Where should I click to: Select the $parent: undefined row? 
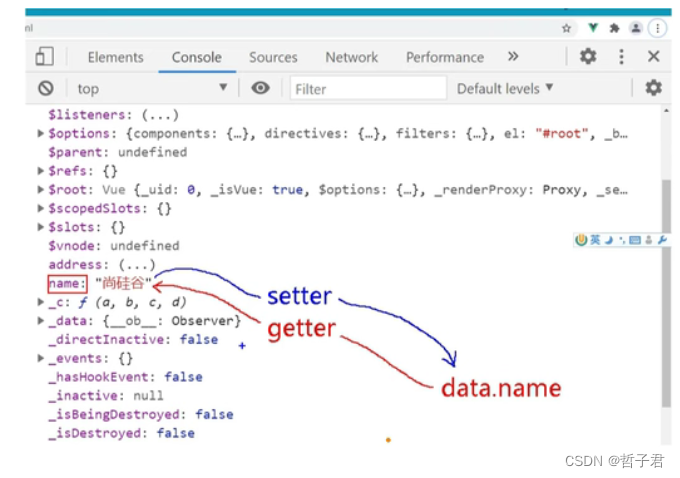[118, 152]
